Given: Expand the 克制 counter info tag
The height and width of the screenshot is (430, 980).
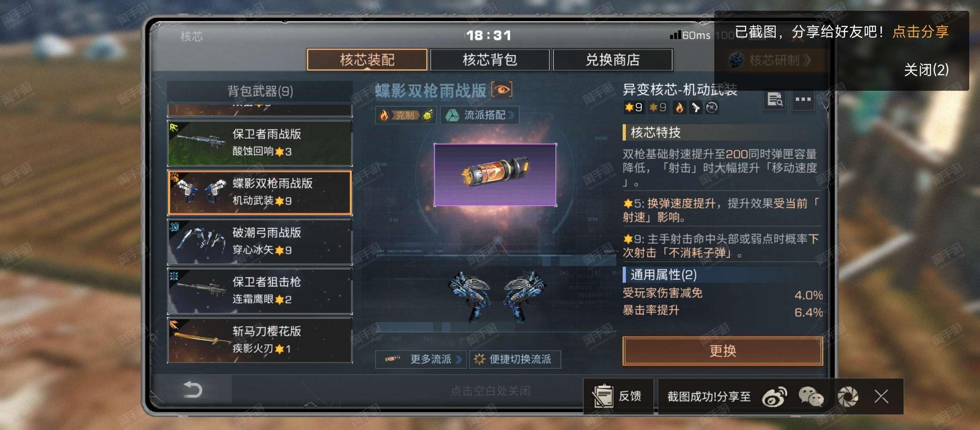Looking at the screenshot, I should [x=406, y=115].
